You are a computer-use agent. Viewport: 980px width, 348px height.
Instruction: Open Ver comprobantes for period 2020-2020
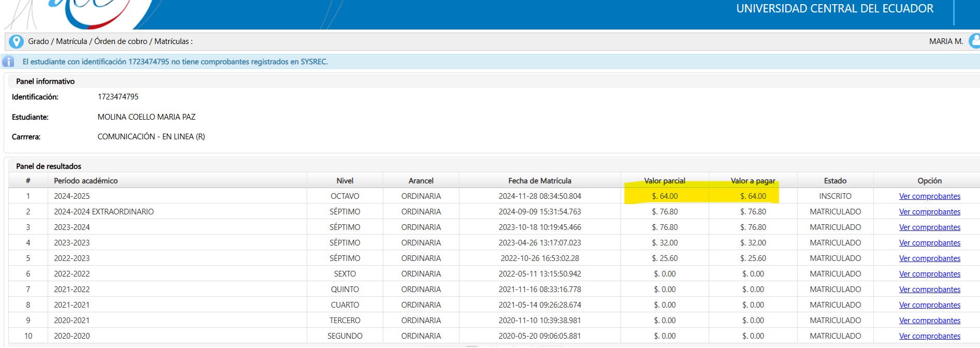click(929, 336)
